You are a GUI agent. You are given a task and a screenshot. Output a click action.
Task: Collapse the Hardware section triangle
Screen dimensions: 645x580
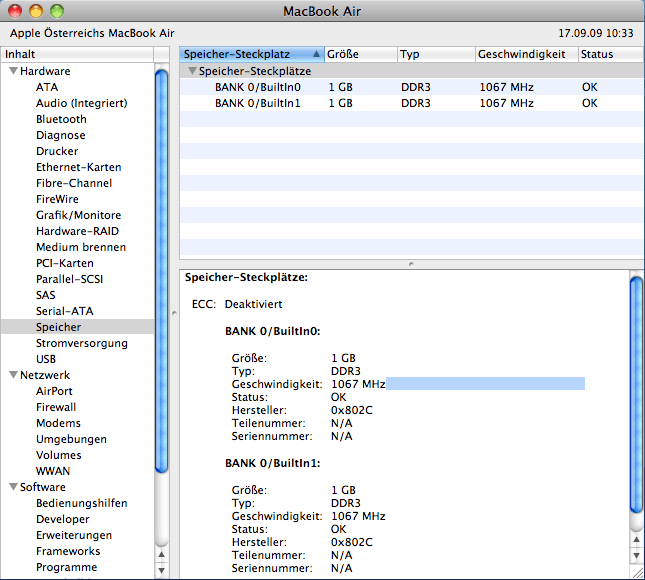[x=13, y=72]
